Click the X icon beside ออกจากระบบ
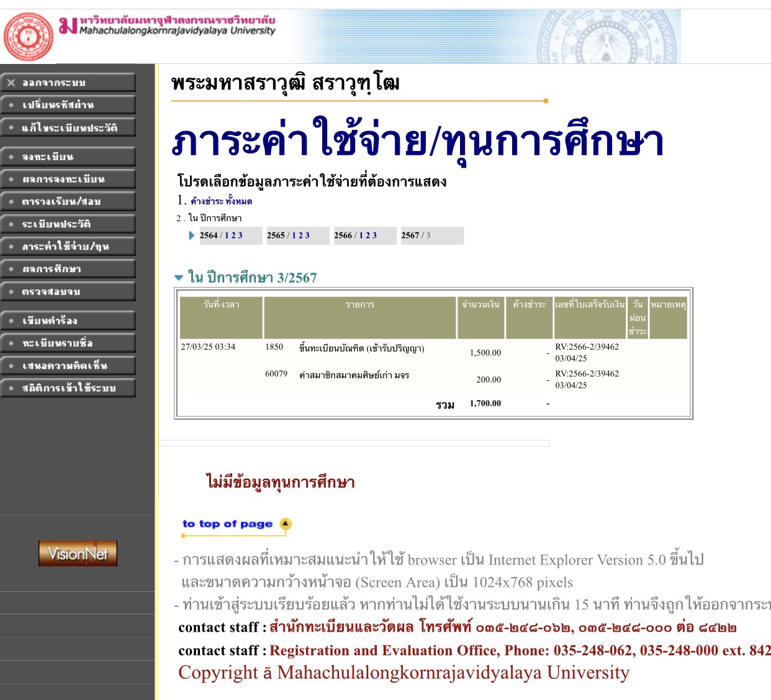The height and width of the screenshot is (700, 771). tap(11, 83)
